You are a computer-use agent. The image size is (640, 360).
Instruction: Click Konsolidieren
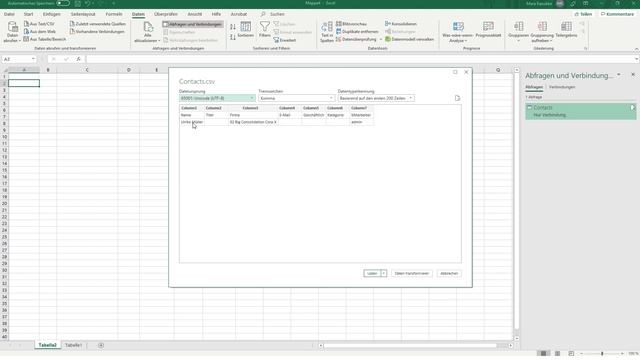(x=401, y=24)
